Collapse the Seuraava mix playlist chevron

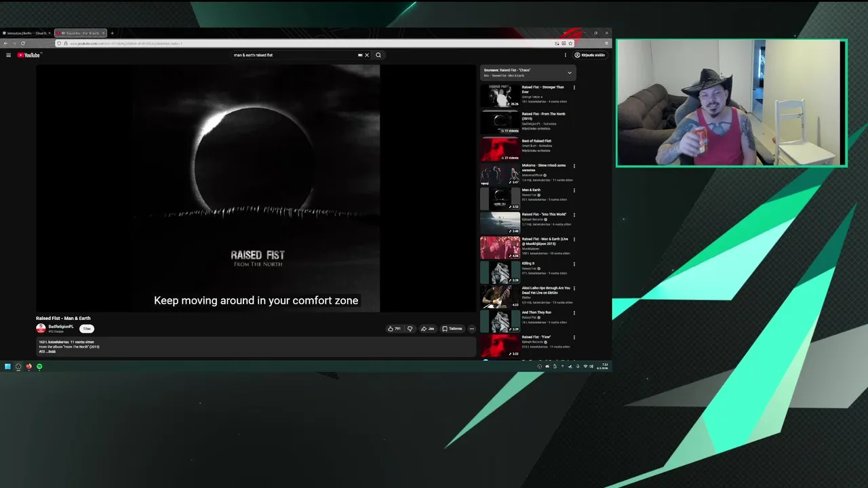pos(570,73)
